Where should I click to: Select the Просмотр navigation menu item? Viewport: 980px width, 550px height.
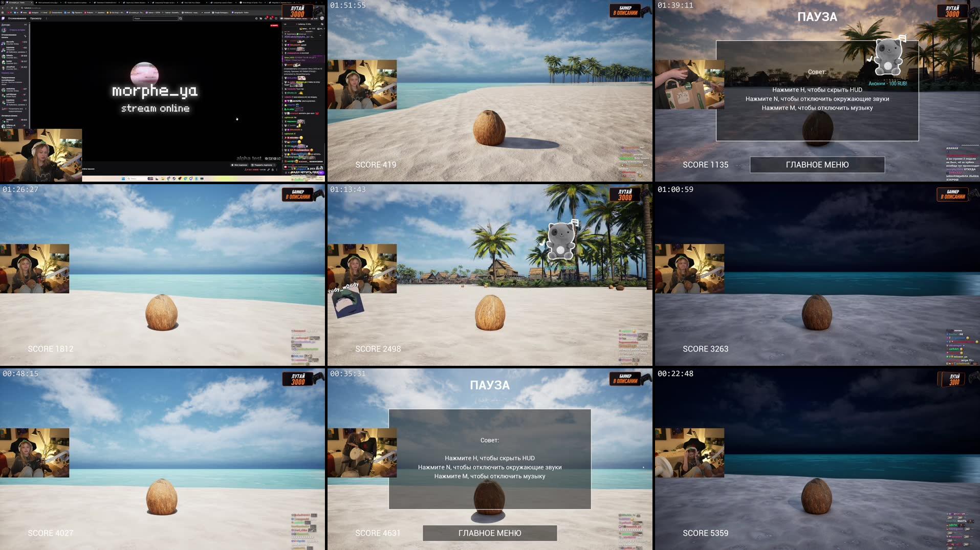click(36, 18)
